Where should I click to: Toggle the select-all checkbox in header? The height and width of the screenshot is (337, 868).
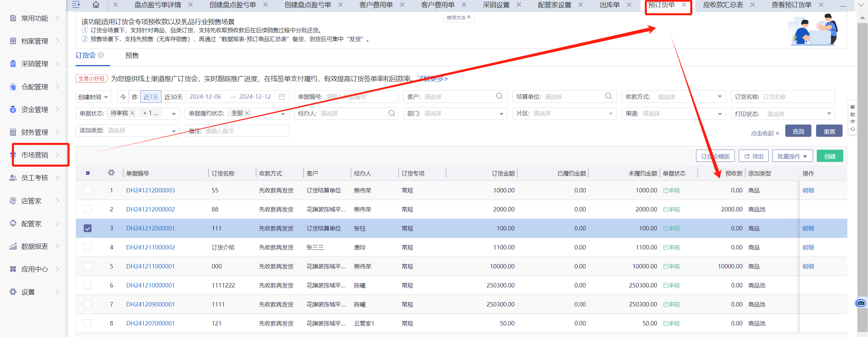coord(88,173)
